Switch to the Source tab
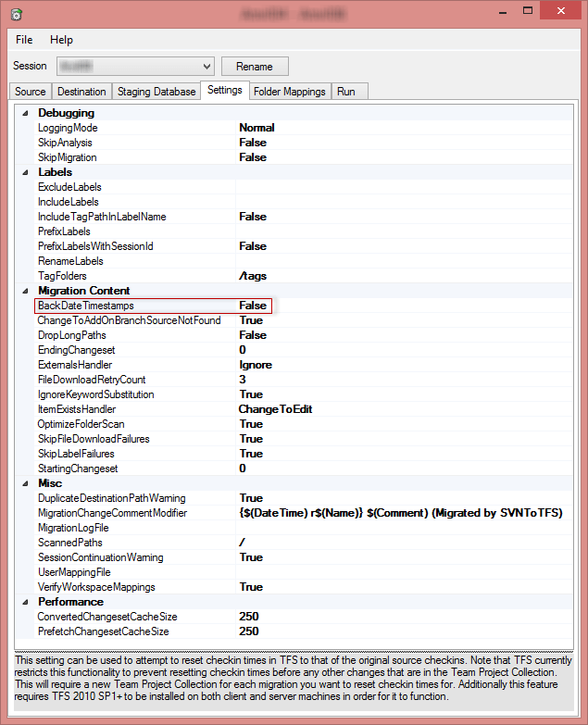This screenshot has width=588, height=725. coord(31,92)
